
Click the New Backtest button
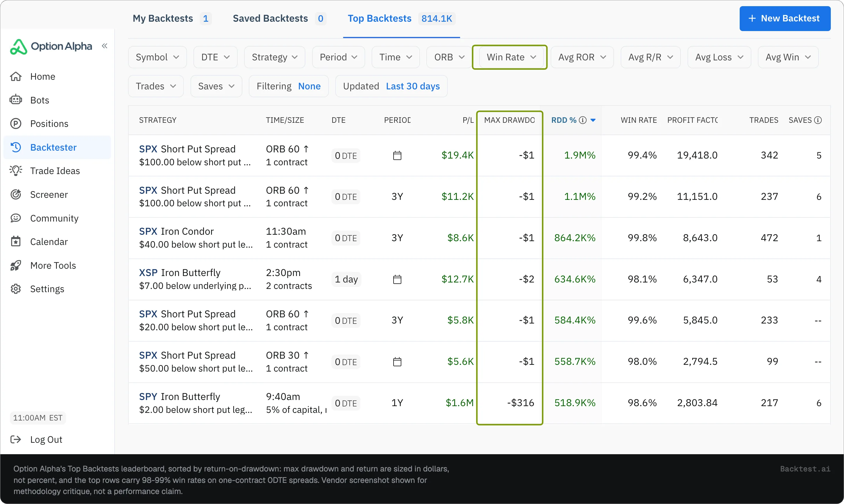tap(785, 18)
